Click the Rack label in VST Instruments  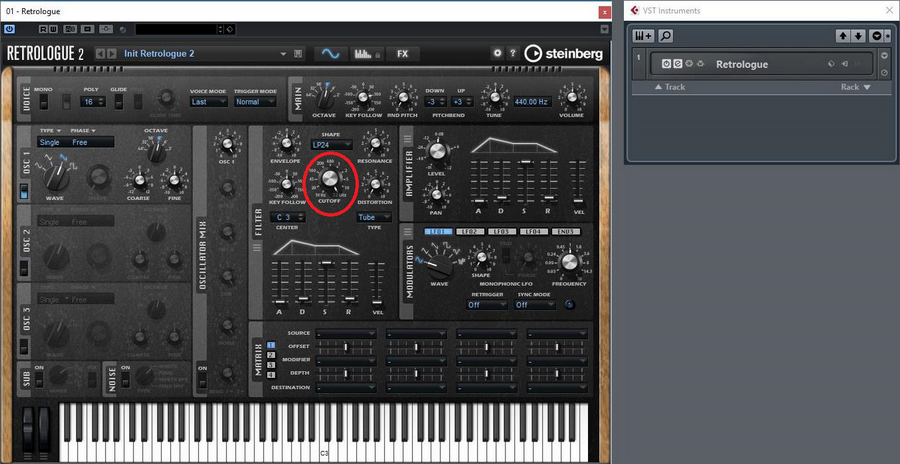coord(853,87)
